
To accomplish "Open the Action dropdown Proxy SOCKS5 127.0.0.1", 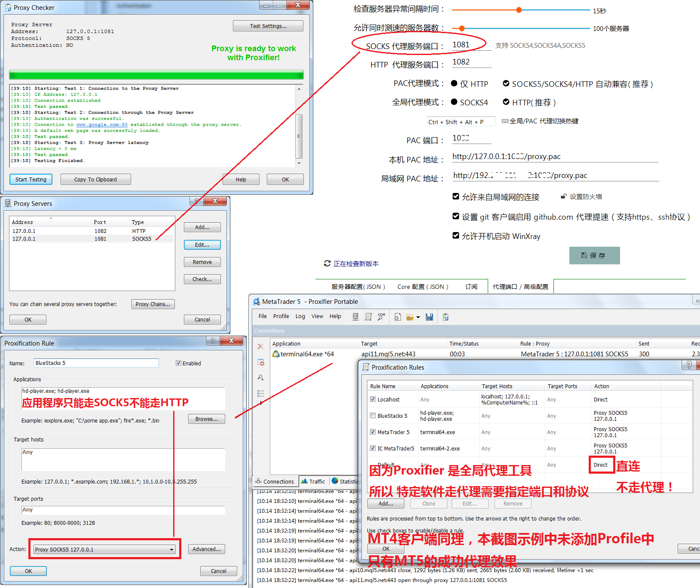I will pos(104,549).
